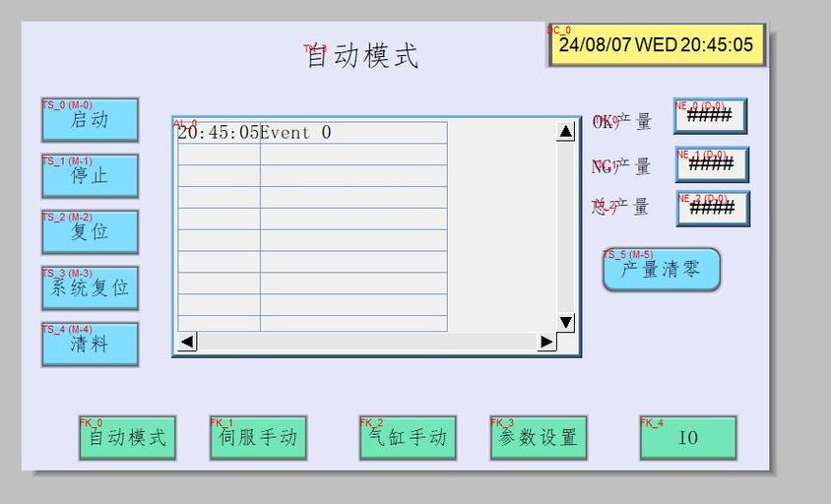
Task: Click the event list scroll right arrow
Action: coord(546,342)
